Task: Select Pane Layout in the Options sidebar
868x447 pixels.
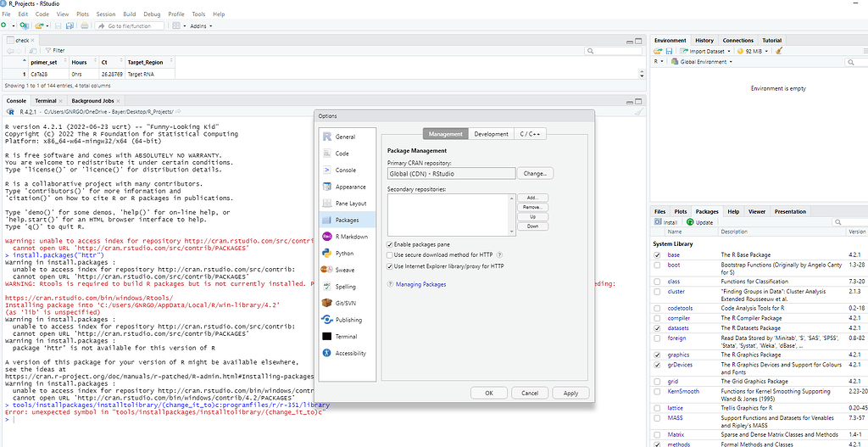Action: coord(348,204)
